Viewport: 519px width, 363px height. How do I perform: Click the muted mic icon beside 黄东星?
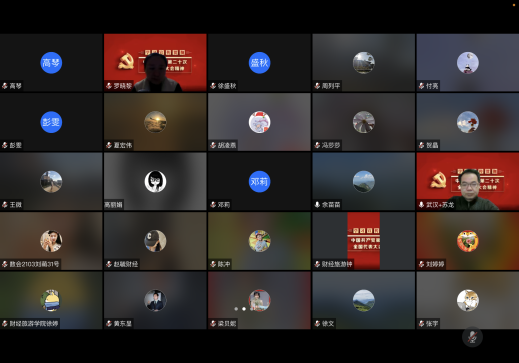pos(109,323)
